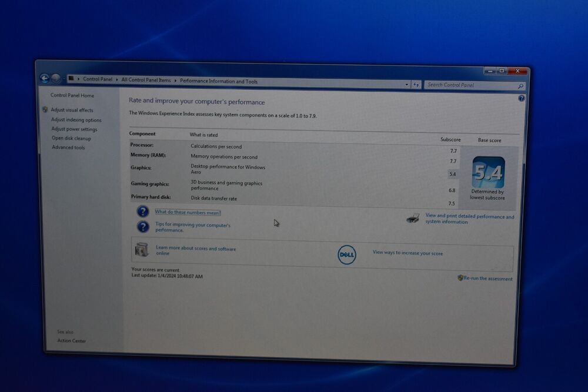Open Action Center link
The width and height of the screenshot is (588, 392).
click(x=72, y=341)
